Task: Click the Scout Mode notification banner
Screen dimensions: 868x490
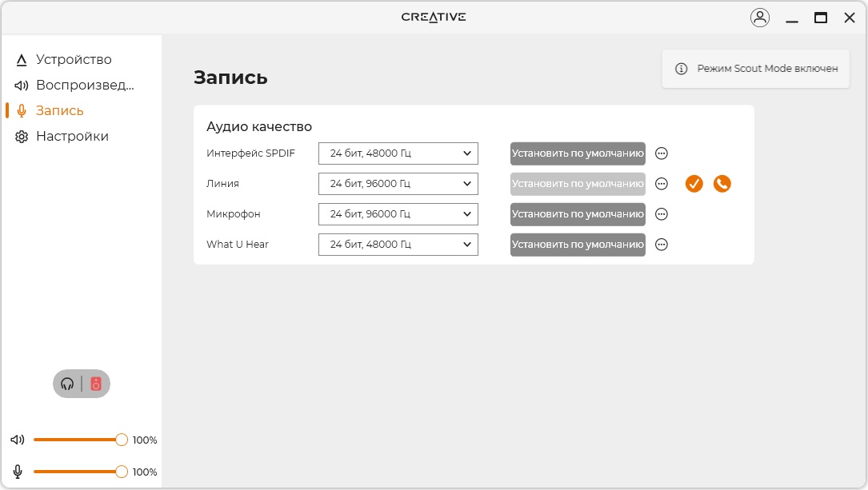Action: click(x=755, y=69)
